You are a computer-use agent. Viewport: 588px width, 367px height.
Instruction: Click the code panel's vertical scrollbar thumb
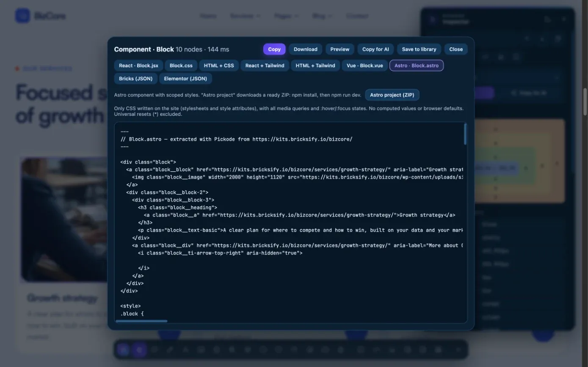coord(465,134)
